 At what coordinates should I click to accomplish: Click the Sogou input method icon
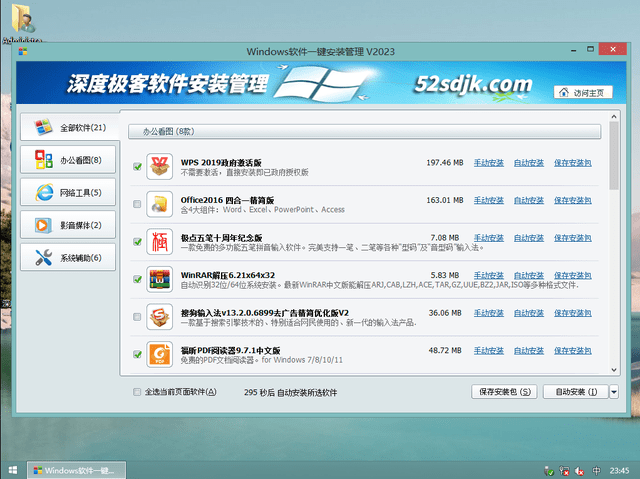(x=160, y=317)
